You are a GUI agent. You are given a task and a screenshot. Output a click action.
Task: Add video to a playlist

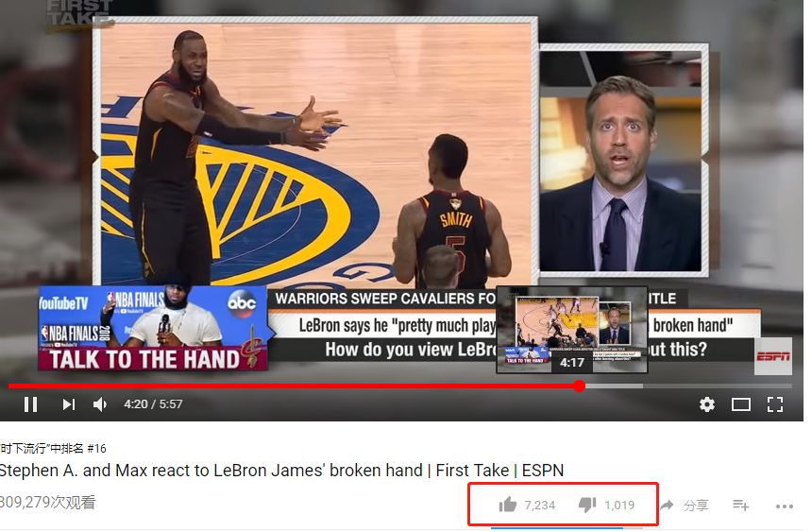(741, 505)
